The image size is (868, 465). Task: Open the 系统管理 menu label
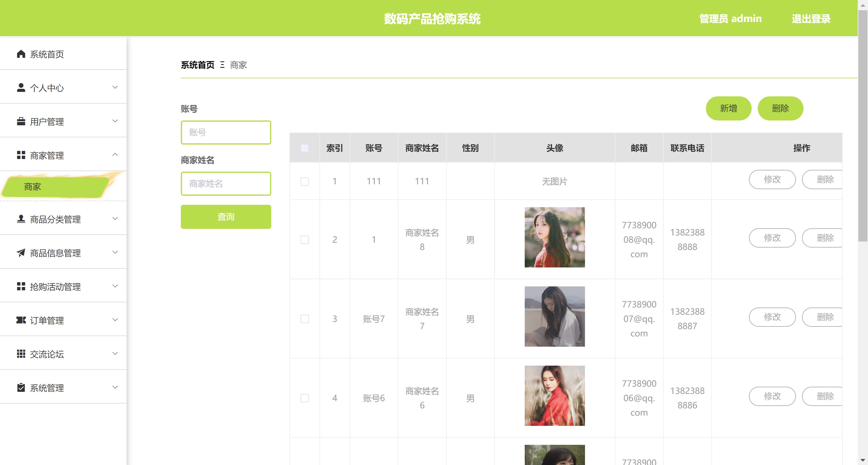pyautogui.click(x=47, y=388)
